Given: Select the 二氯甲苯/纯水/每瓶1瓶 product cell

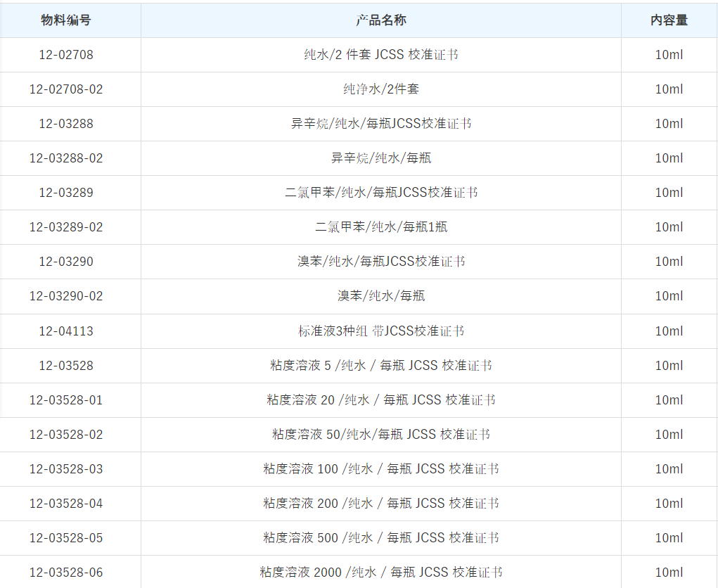Looking at the screenshot, I should (x=380, y=227).
